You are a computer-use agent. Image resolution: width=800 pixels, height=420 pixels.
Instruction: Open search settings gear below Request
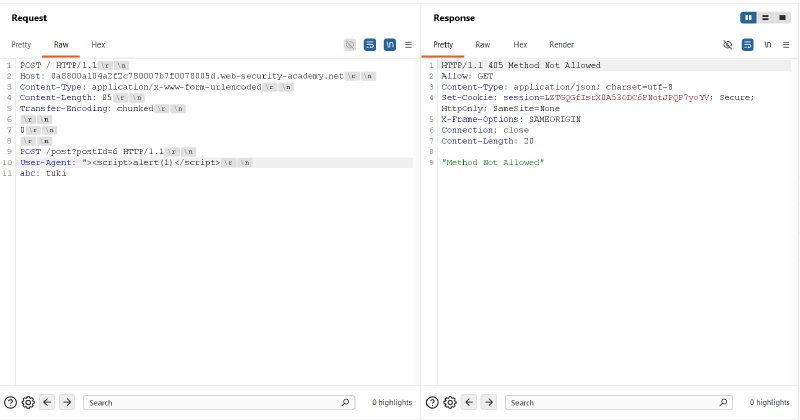[x=28, y=402]
